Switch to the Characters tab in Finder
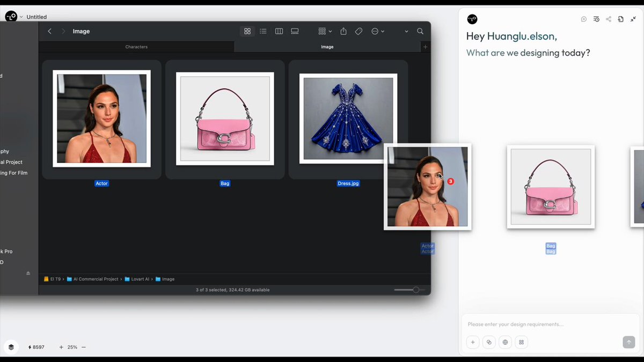 click(136, 47)
